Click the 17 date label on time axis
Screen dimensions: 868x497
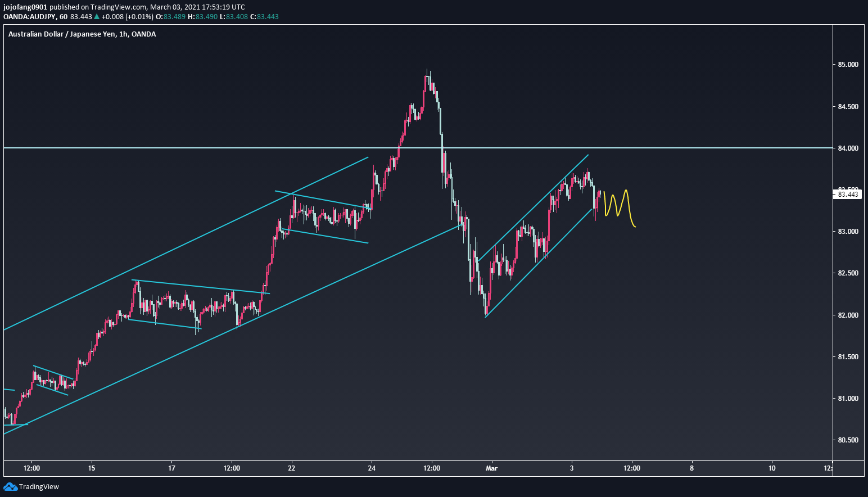(x=171, y=468)
